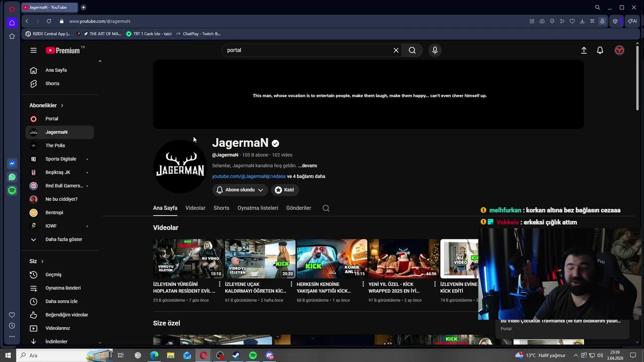Open more options for 'HERKESİN KENDİNE' video

363,285
